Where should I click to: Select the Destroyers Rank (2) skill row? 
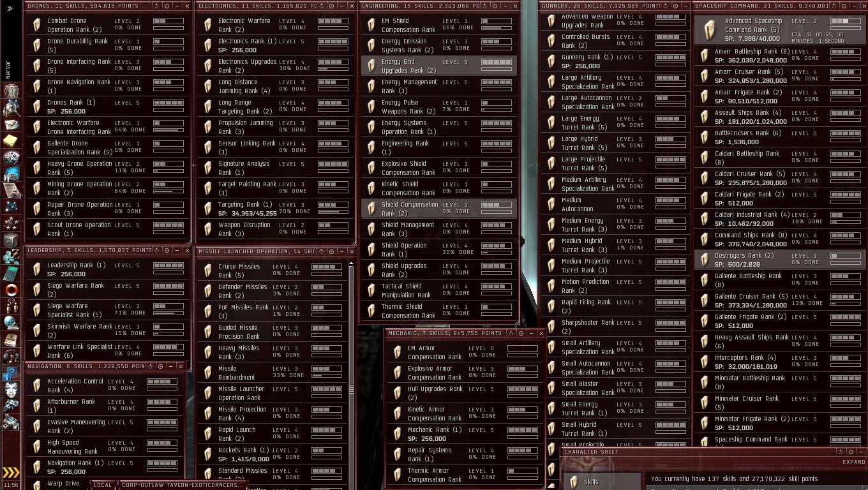[x=779, y=260]
